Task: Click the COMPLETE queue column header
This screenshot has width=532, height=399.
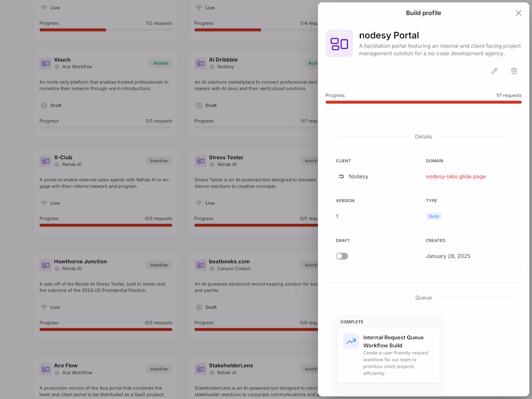Action: (352, 322)
